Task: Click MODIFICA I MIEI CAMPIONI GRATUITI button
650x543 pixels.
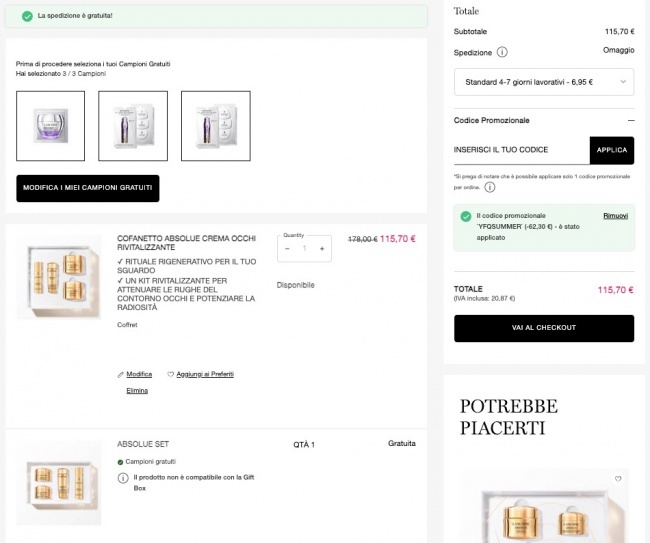Action: [88, 188]
